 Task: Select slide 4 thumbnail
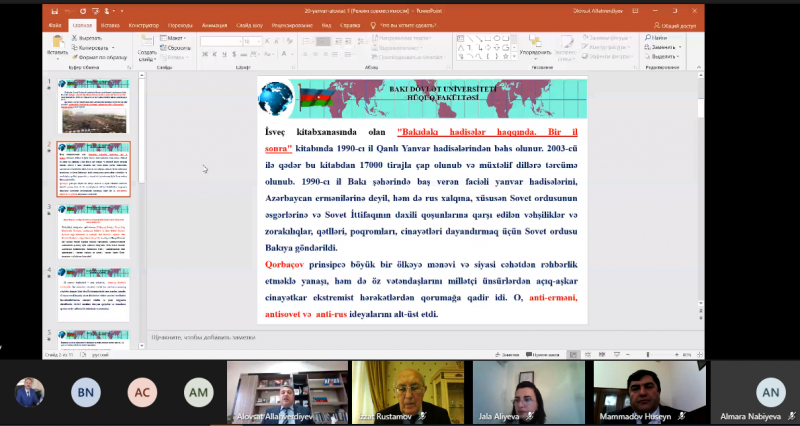93,294
